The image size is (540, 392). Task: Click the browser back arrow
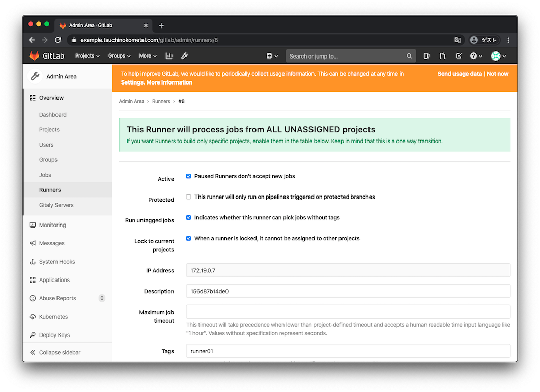tap(32, 40)
